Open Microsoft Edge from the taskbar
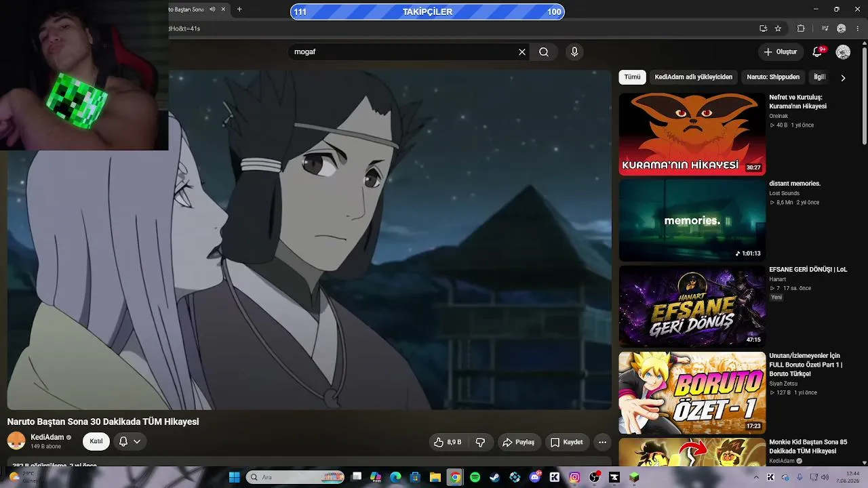 (x=395, y=477)
